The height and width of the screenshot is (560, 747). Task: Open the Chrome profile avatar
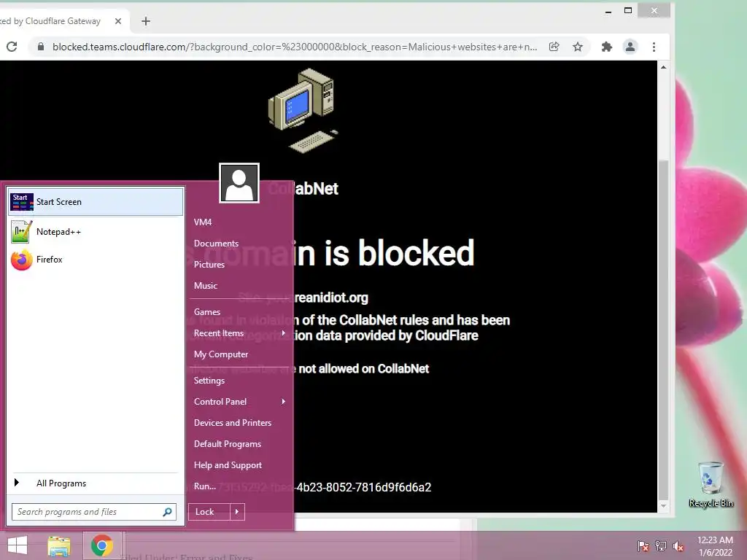[x=630, y=47]
